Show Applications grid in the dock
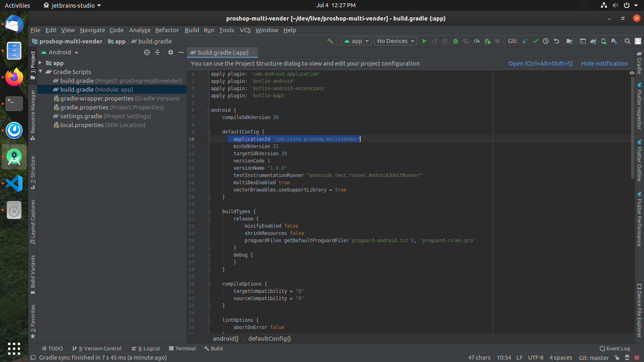 tap(14, 348)
